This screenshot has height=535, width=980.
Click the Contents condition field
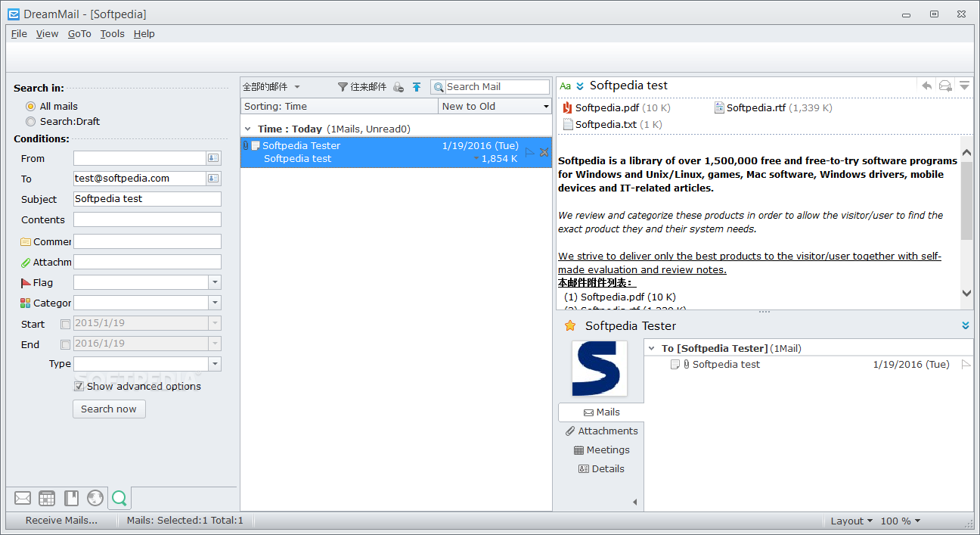[147, 219]
